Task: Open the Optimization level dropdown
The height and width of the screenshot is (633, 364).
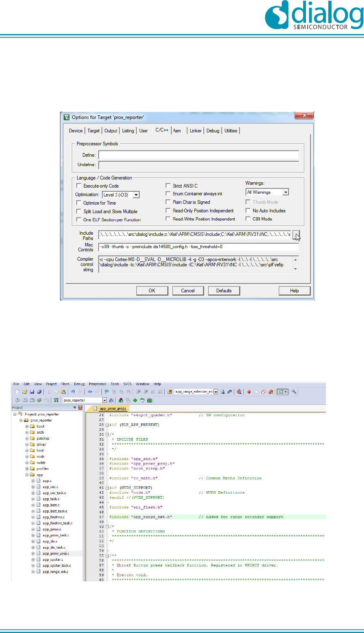Action: [x=136, y=195]
